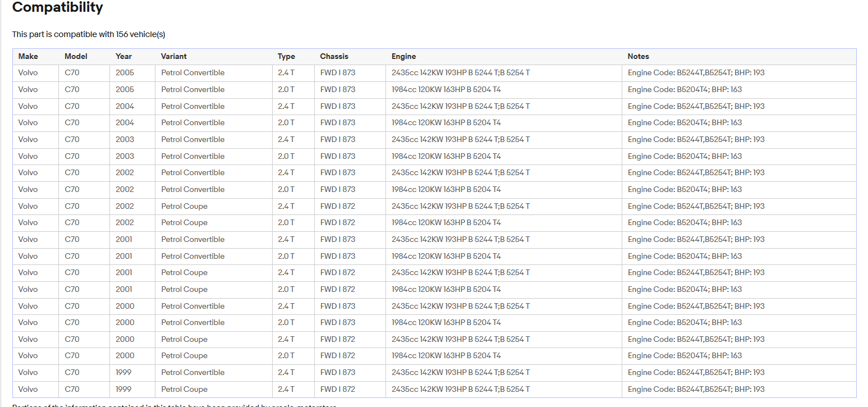Click the "Compatibility" heading
Viewport: 868px width, 407px height.
point(58,7)
